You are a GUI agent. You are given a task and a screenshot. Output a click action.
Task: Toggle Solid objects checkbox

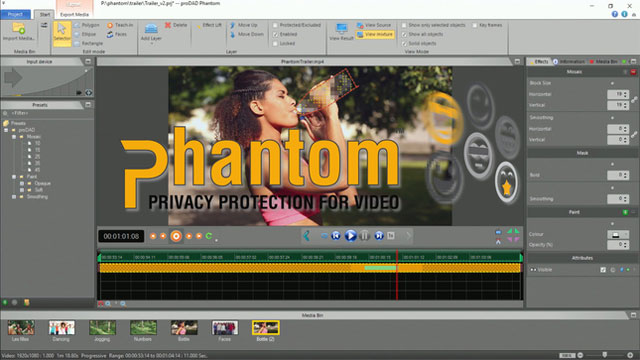point(404,43)
